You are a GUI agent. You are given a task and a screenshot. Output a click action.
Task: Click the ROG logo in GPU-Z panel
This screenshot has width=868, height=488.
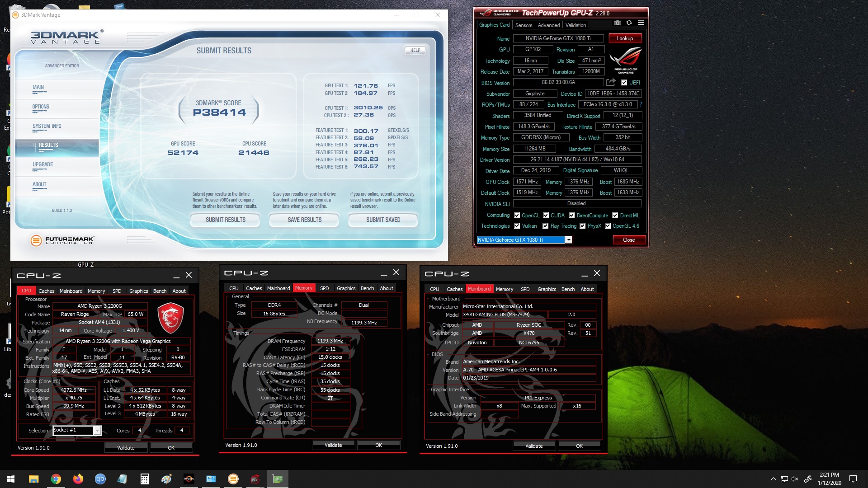click(x=626, y=60)
